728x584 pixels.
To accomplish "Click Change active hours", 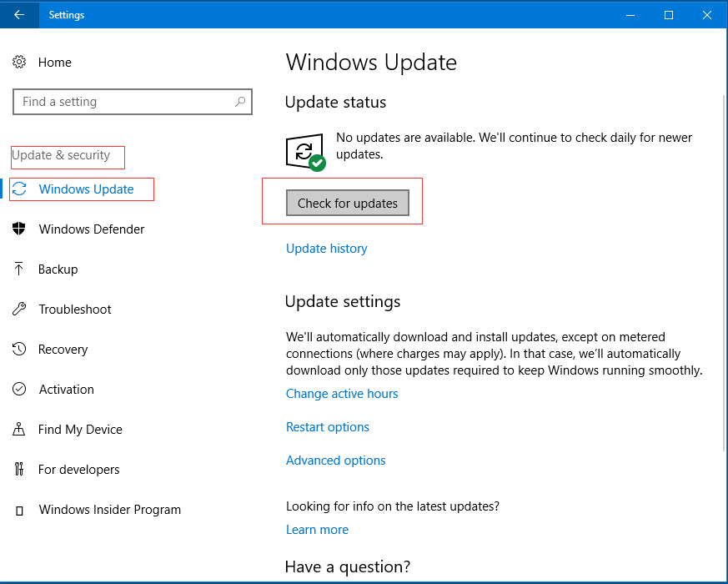I will [x=342, y=394].
